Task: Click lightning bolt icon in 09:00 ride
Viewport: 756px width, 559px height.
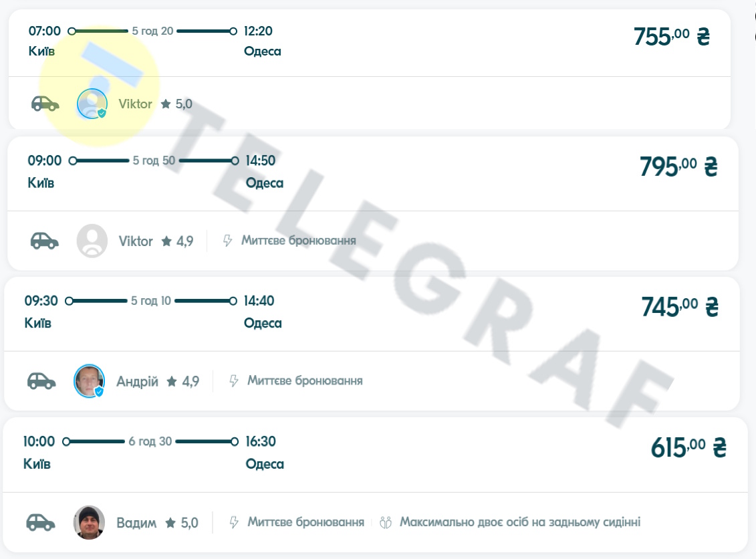Action: [x=227, y=240]
